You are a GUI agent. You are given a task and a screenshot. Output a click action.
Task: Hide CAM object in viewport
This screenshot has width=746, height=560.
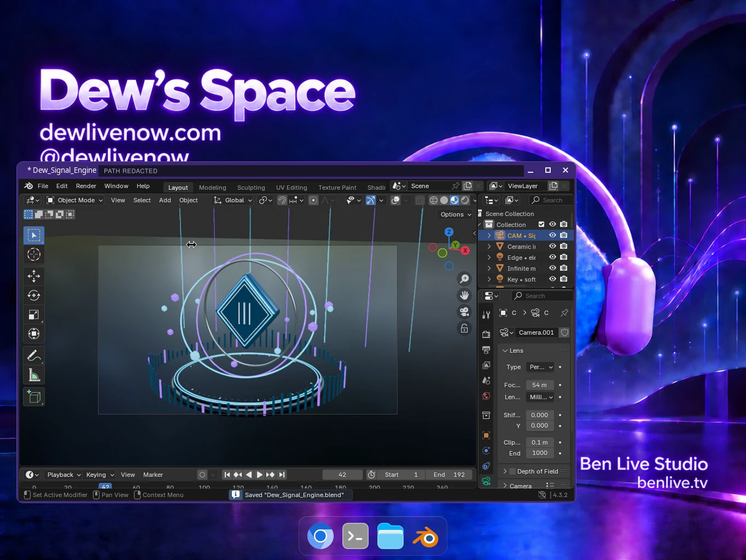[552, 235]
